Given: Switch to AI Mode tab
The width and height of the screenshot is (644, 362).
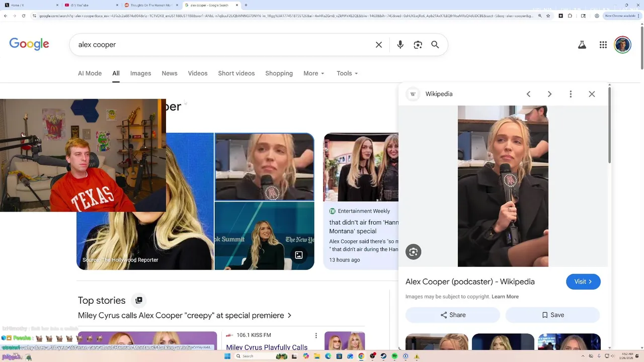Looking at the screenshot, I should [90, 73].
